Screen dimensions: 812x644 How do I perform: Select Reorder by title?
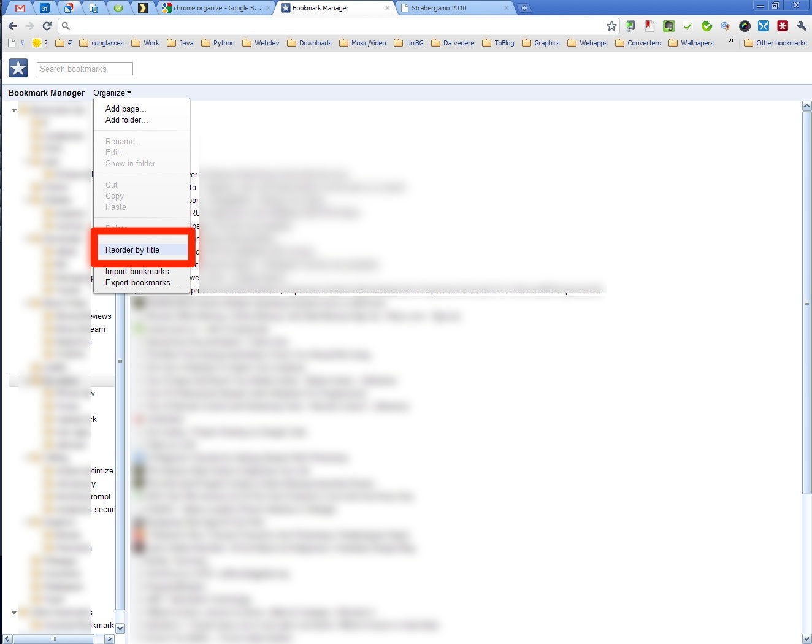click(x=132, y=250)
